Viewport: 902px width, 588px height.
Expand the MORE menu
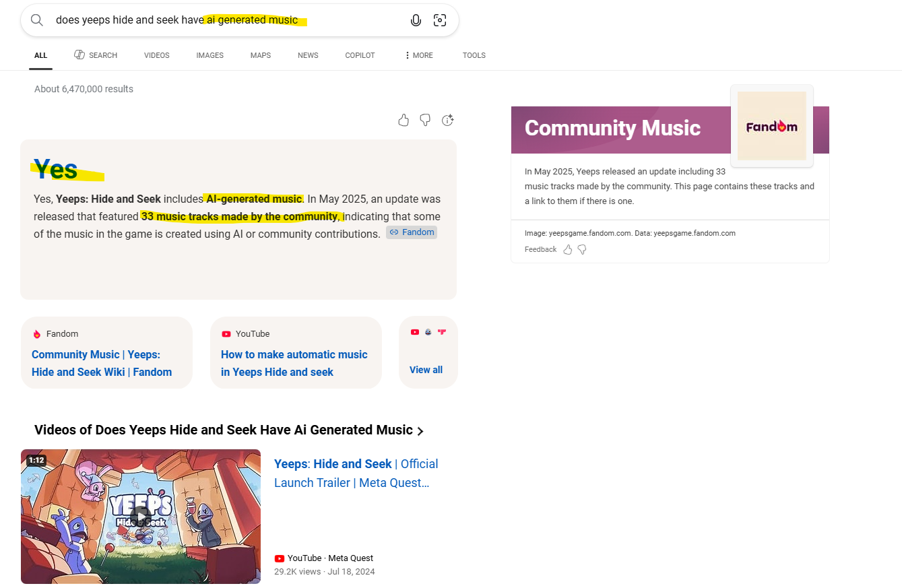(418, 55)
